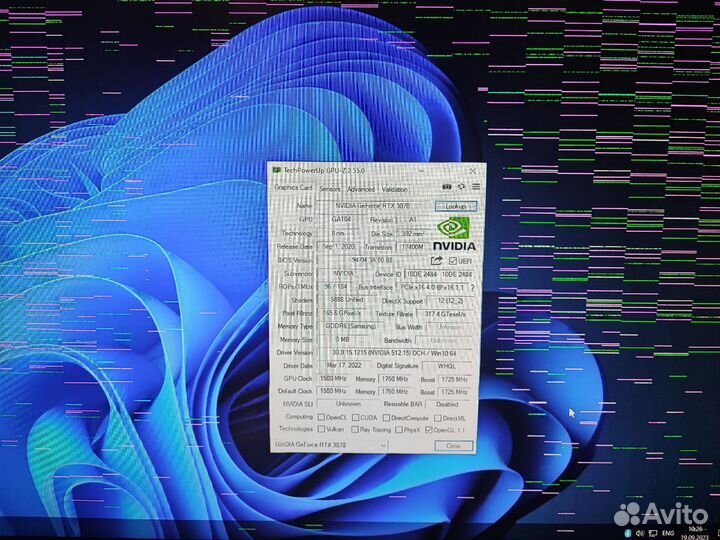The height and width of the screenshot is (540, 720).
Task: Close GPU-Z with title bar X
Action: point(472,171)
